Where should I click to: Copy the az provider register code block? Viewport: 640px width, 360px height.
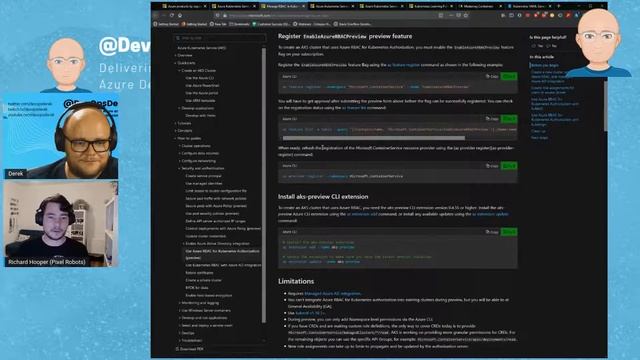point(492,166)
